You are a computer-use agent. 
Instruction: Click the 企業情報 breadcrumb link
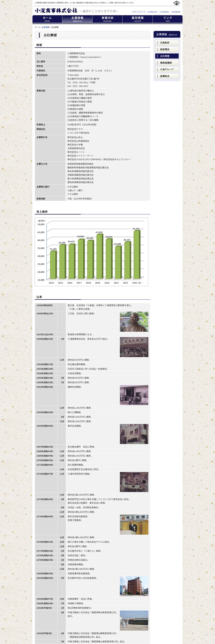46,27
